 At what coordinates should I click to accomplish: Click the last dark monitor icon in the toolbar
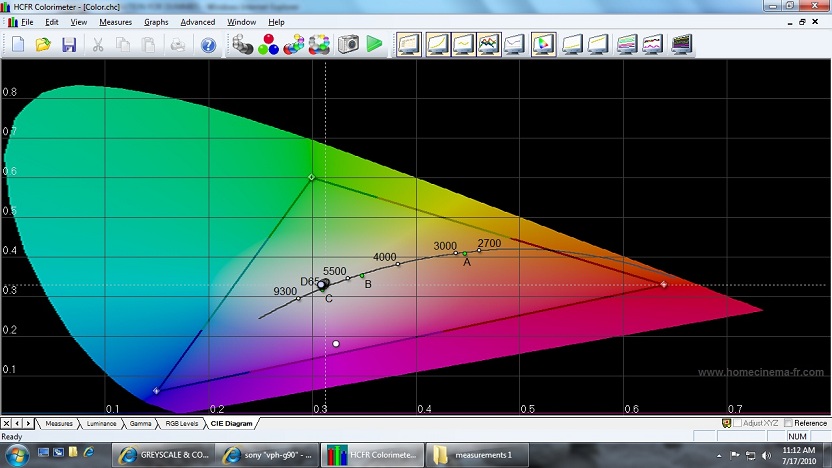point(681,45)
